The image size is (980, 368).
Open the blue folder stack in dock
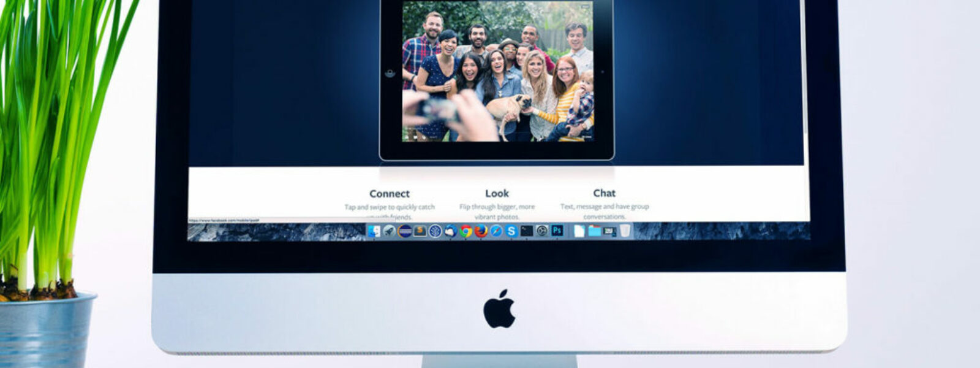(594, 231)
